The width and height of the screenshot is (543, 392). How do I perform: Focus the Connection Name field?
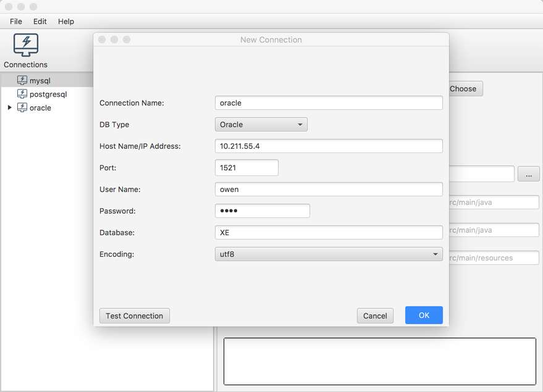[329, 103]
